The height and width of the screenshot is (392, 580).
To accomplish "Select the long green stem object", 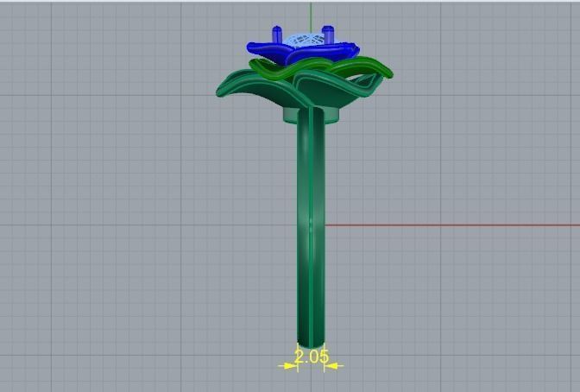I will 311,228.
